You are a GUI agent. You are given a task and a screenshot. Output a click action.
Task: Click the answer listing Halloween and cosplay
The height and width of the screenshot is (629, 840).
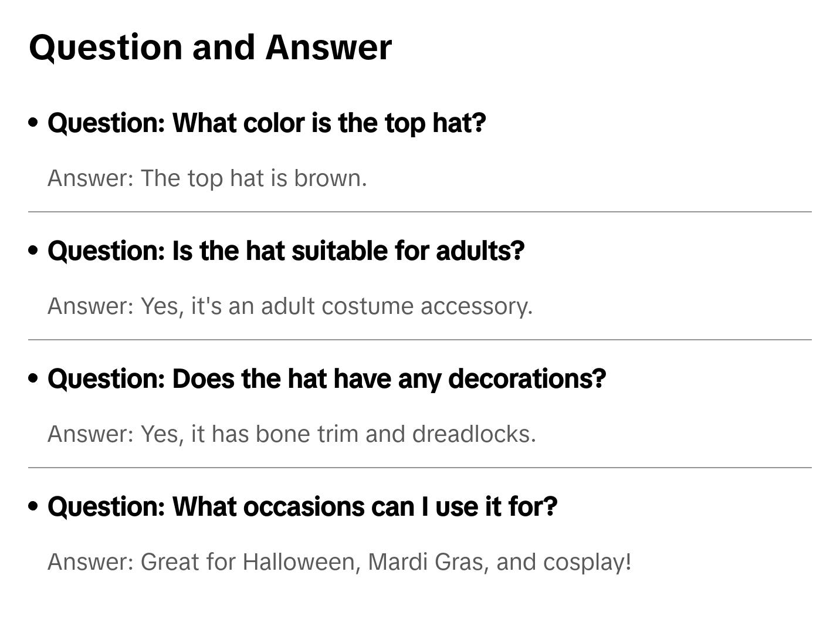339,562
